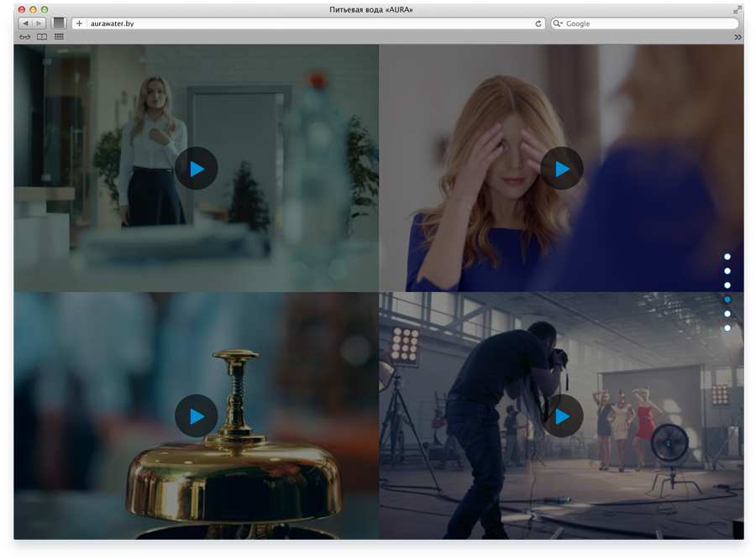Open the search magnifier dropdown
The height and width of the screenshot is (559, 756).
point(558,24)
